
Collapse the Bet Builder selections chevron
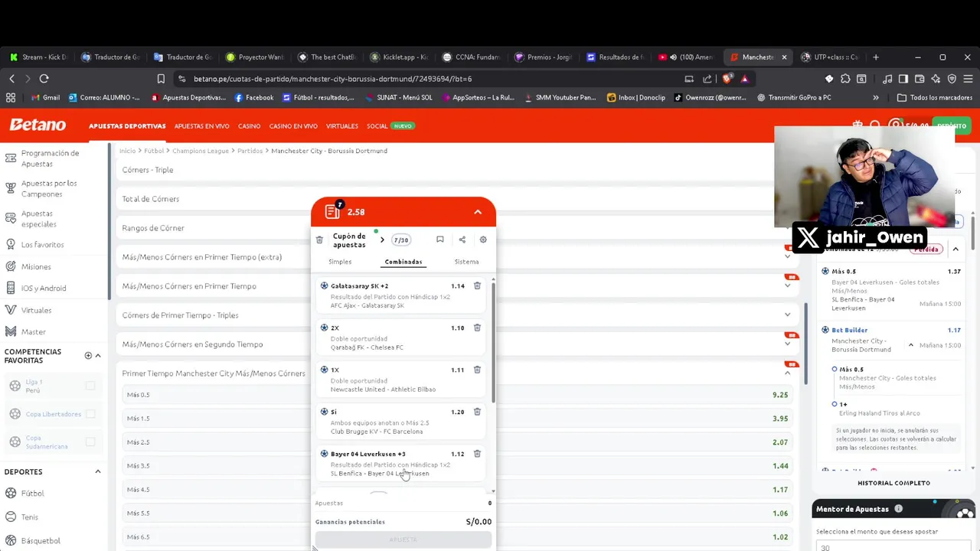pos(911,345)
